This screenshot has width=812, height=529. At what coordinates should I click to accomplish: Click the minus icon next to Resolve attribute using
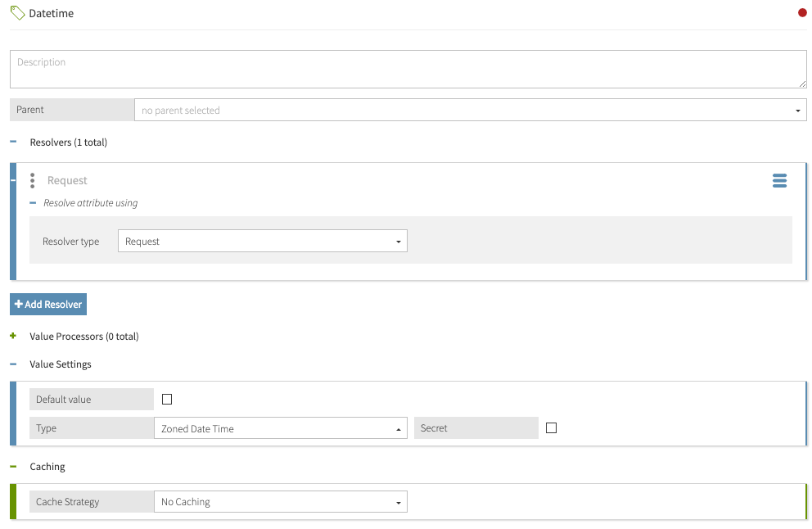click(x=32, y=202)
